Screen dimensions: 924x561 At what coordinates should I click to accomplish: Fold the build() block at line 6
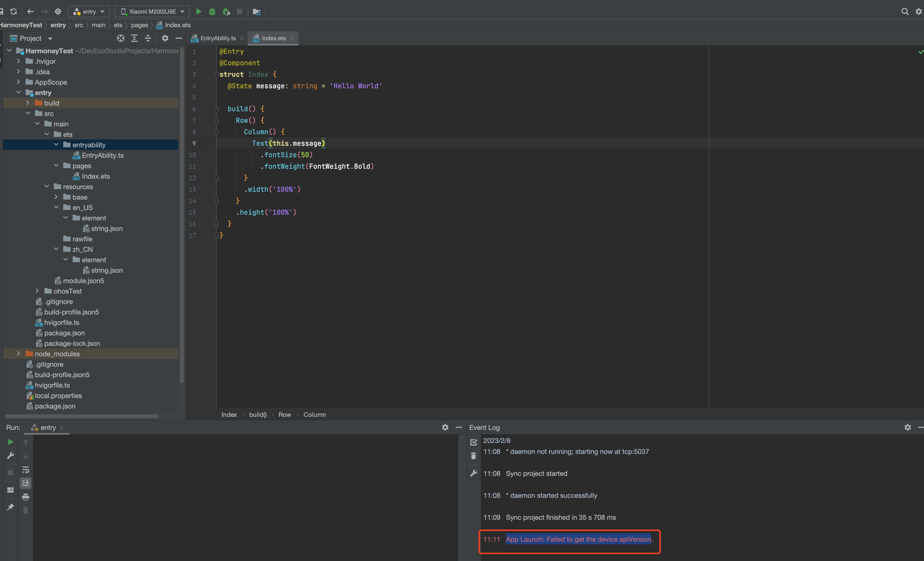216,109
